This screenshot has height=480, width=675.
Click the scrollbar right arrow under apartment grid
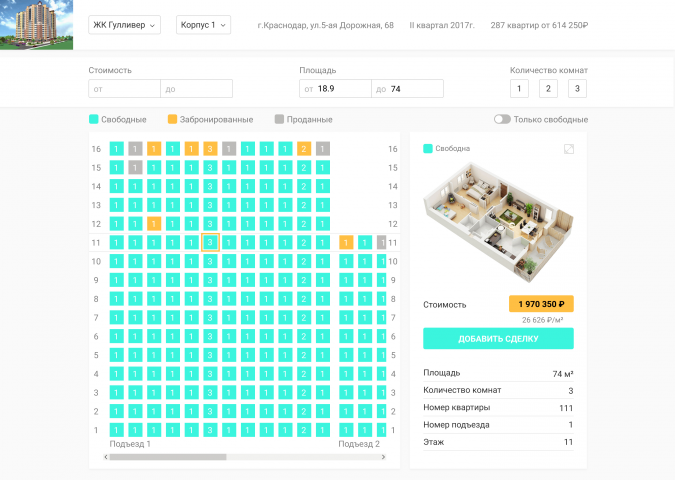pos(383,457)
